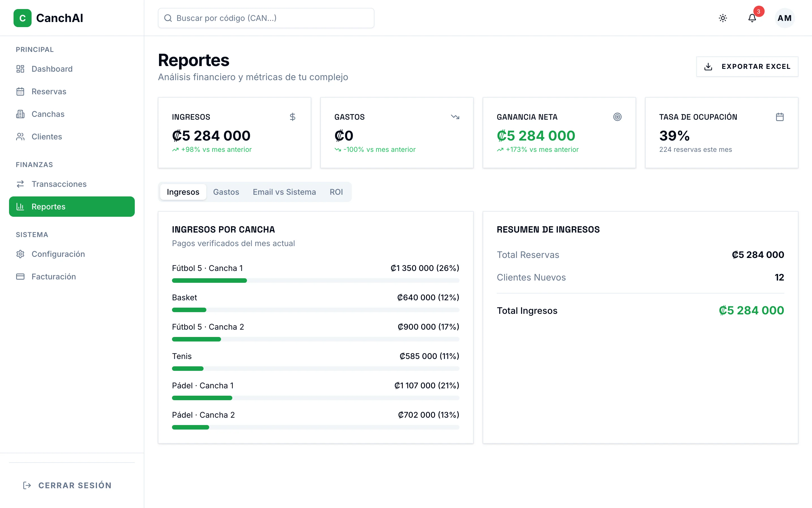Click the Dashboard grid icon
The height and width of the screenshot is (508, 812).
point(20,69)
